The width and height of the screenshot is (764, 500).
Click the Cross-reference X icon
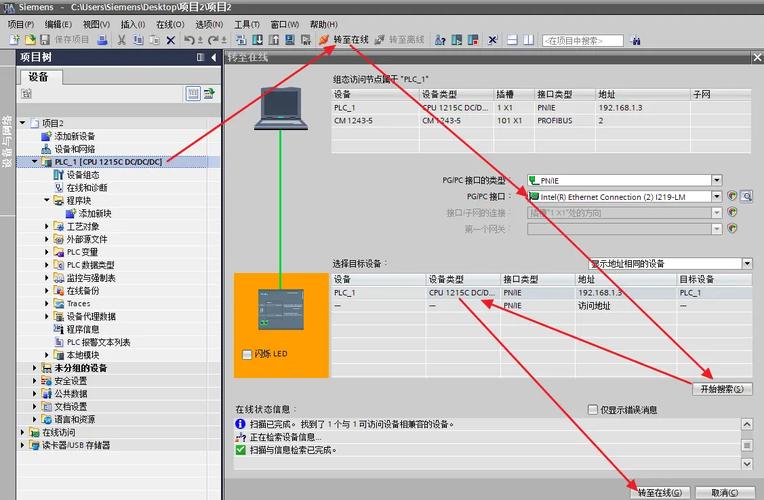point(493,40)
